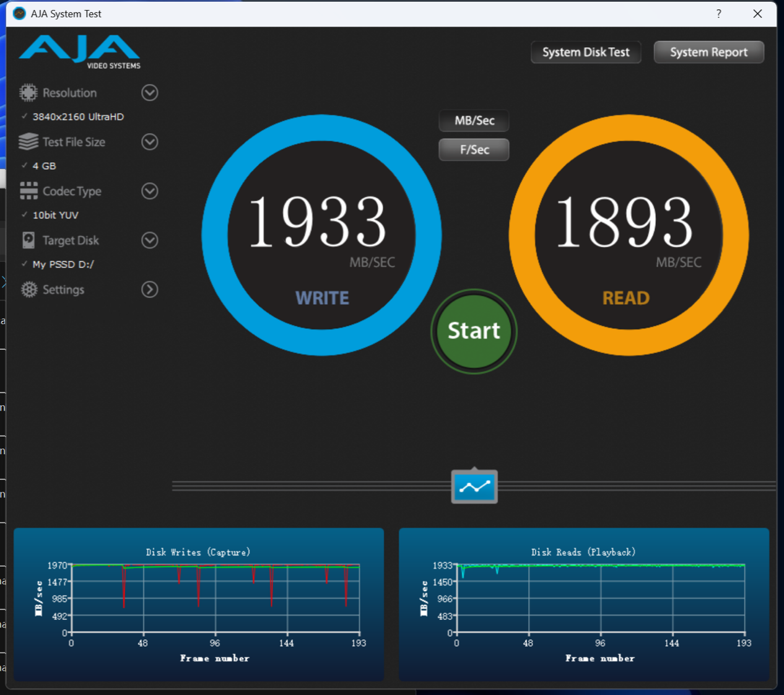Click the Target Disk drive icon

[x=28, y=240]
